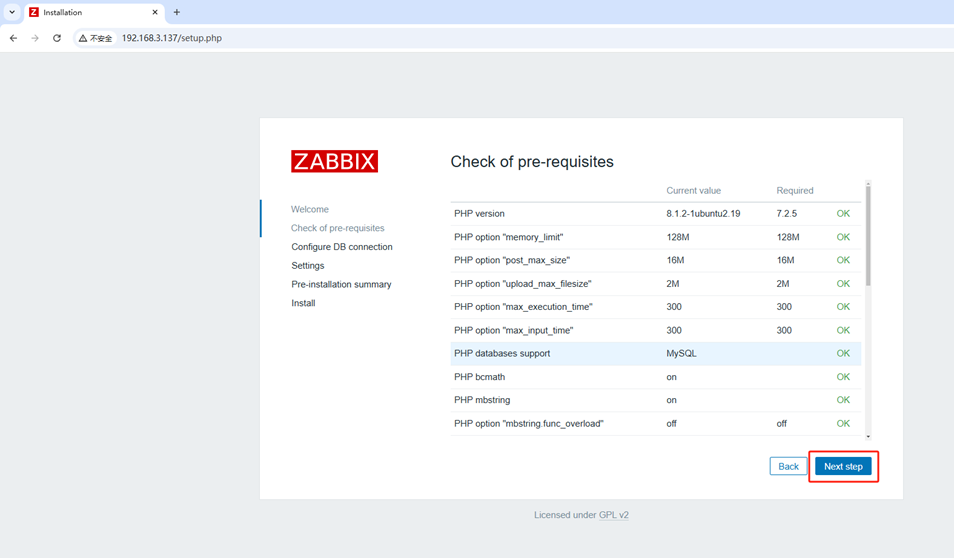Click the value "8.1.2-1ubuntu2.19"
The width and height of the screenshot is (954, 558).
[703, 214]
